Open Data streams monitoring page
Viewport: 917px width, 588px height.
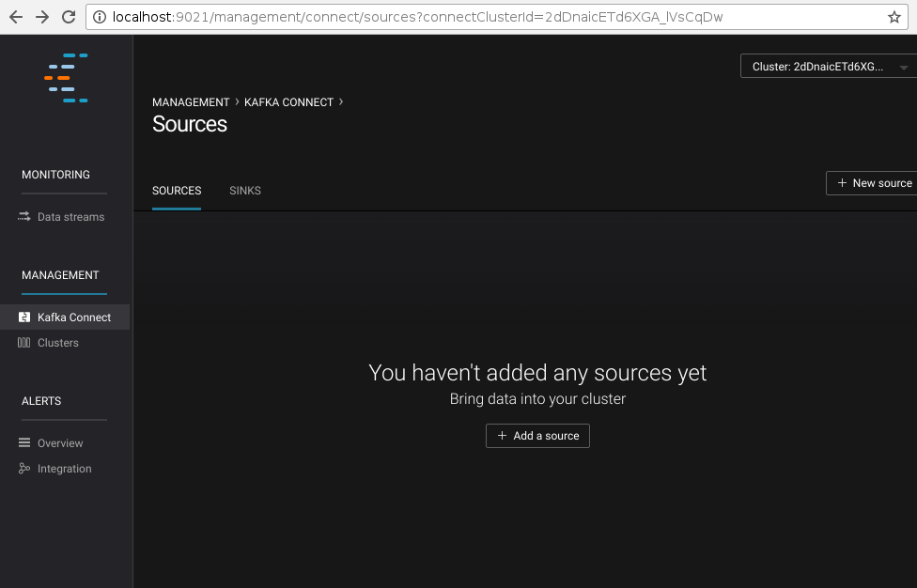pos(70,217)
